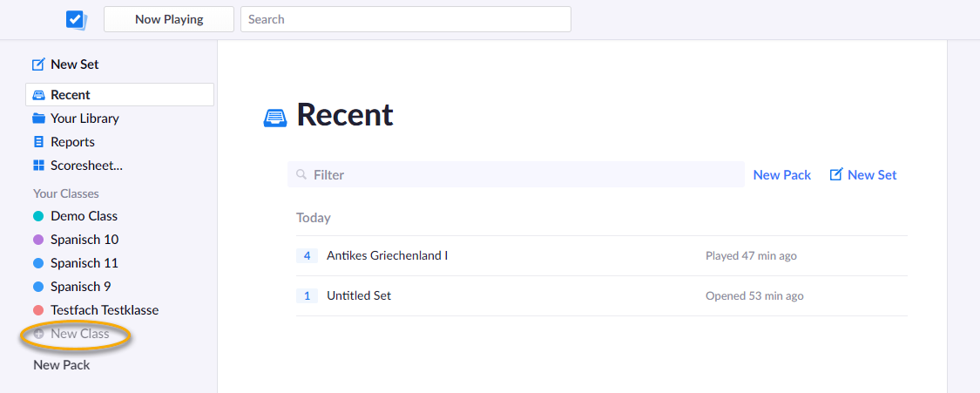Click the plus icon beside New Class

(38, 335)
